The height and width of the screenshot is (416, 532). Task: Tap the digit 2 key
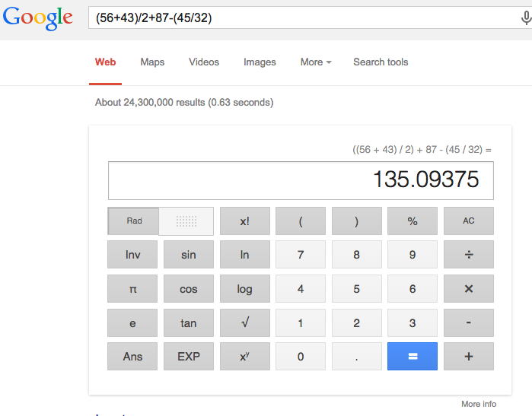click(x=357, y=322)
